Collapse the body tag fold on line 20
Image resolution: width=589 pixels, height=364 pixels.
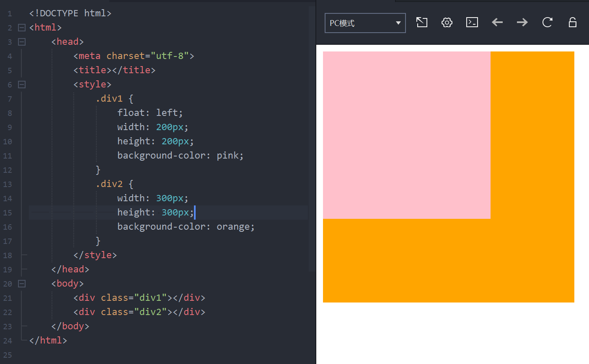pos(22,284)
